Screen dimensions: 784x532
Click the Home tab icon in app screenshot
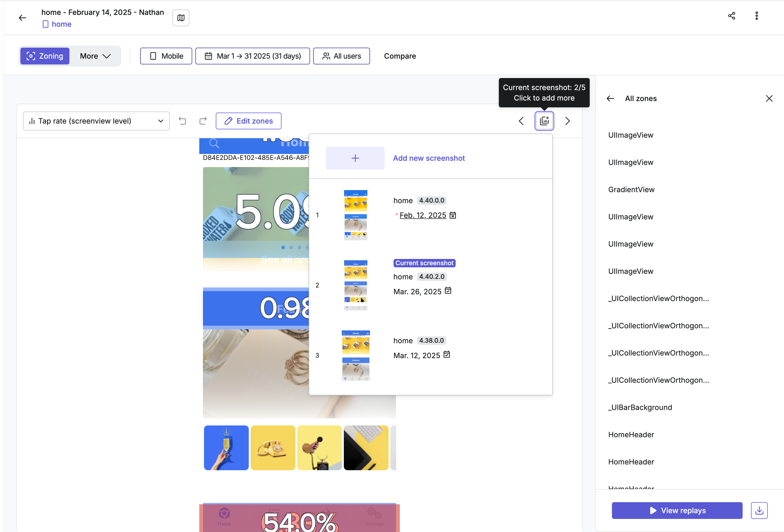coord(224,517)
